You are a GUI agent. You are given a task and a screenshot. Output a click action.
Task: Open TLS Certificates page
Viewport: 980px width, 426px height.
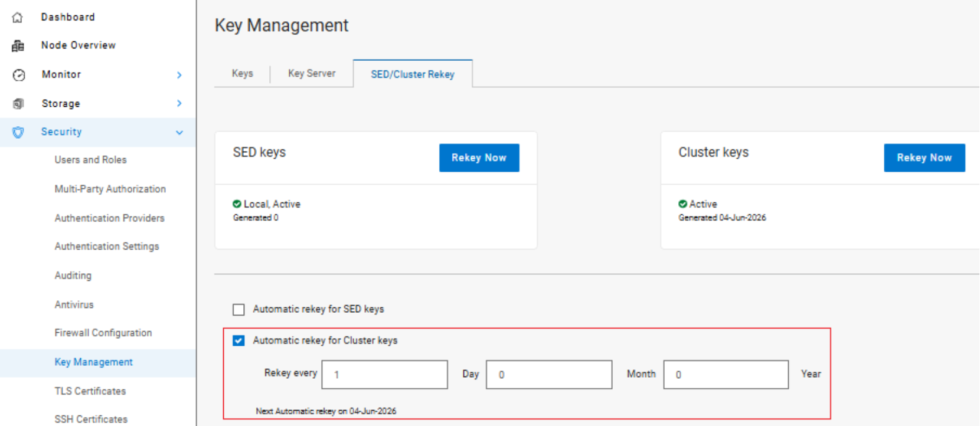pyautogui.click(x=90, y=391)
